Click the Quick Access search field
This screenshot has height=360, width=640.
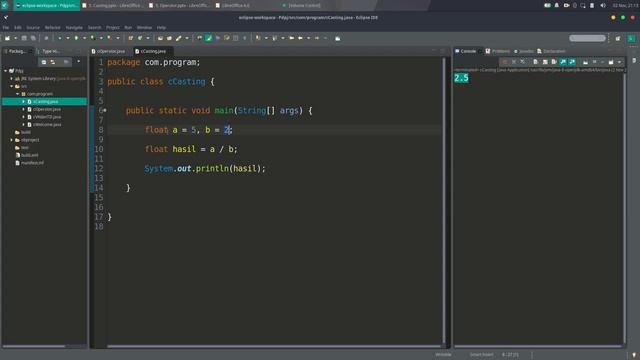point(587,38)
